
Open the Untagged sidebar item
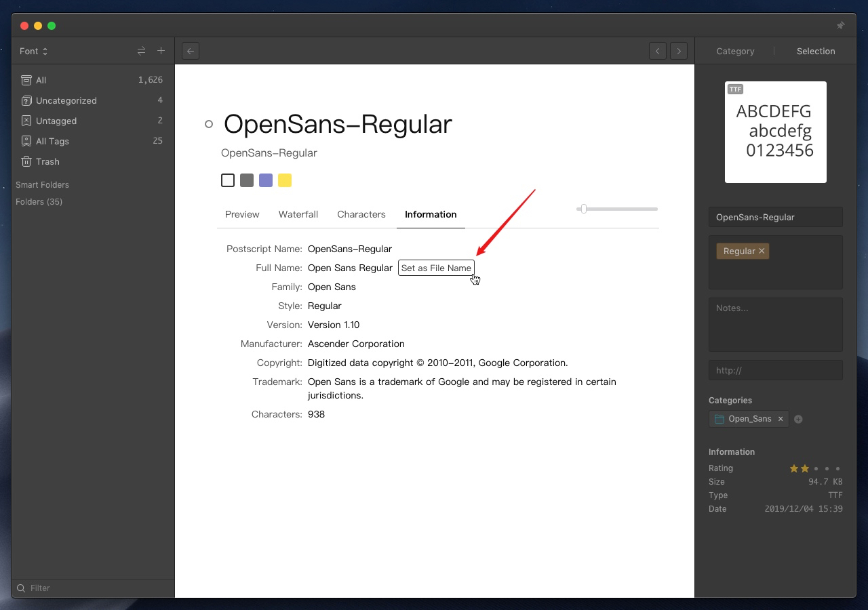point(93,121)
